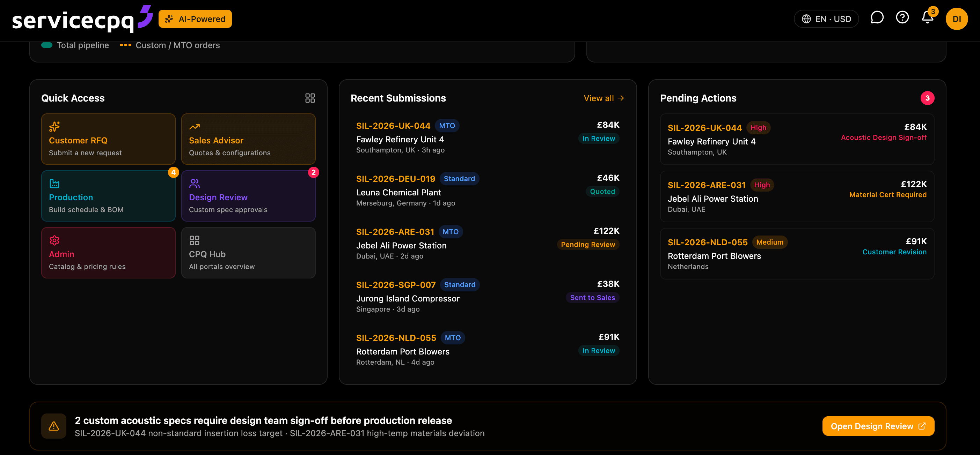Open pending action Material Cert Required

pyautogui.click(x=797, y=196)
